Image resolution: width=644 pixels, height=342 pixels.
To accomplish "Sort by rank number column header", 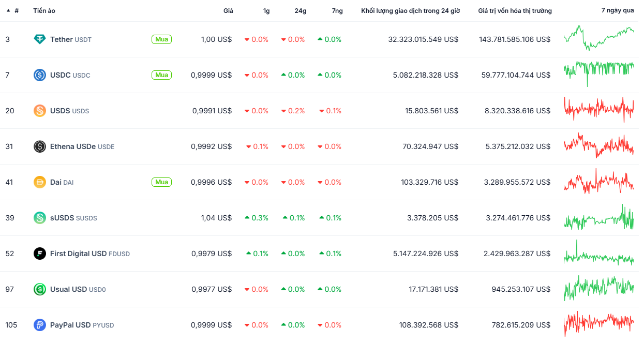I will (x=16, y=10).
